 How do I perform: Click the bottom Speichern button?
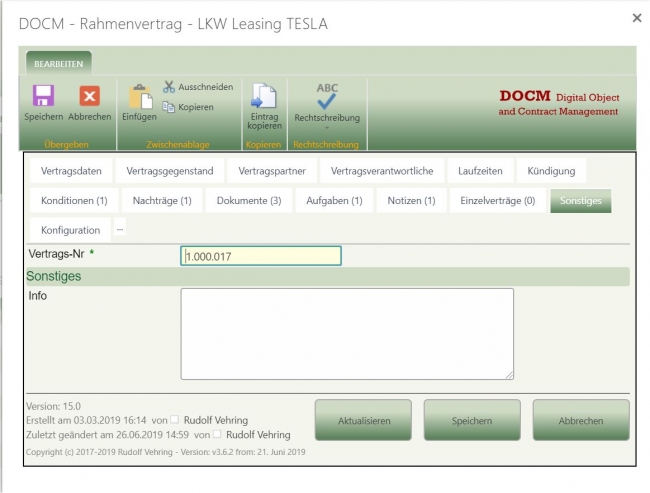472,420
